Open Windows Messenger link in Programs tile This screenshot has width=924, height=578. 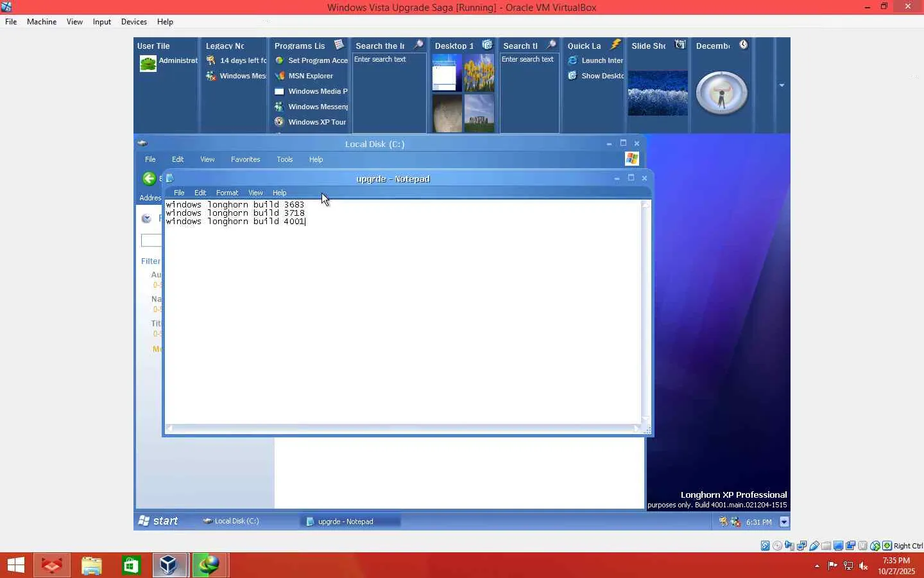tap(318, 107)
